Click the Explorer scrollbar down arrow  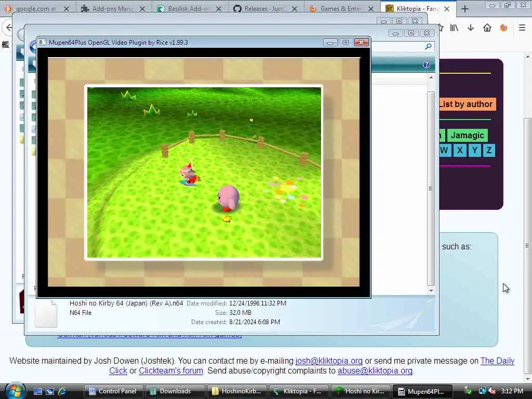click(x=431, y=290)
